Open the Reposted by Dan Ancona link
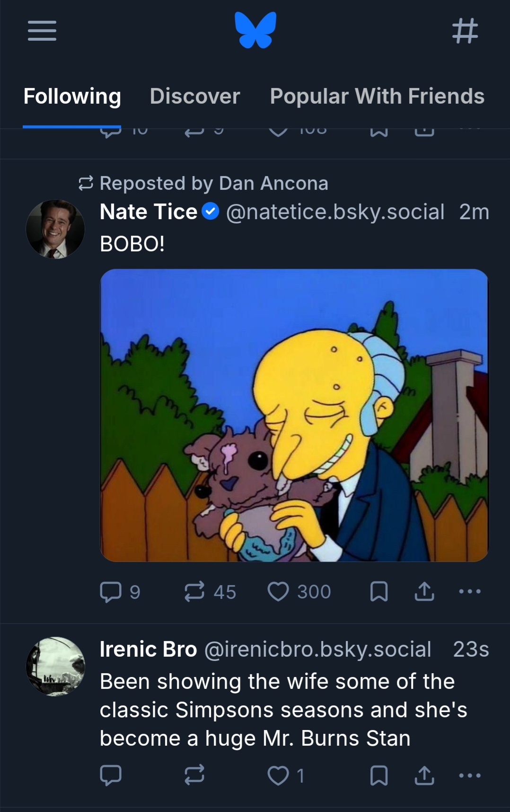510x812 pixels. 213,183
